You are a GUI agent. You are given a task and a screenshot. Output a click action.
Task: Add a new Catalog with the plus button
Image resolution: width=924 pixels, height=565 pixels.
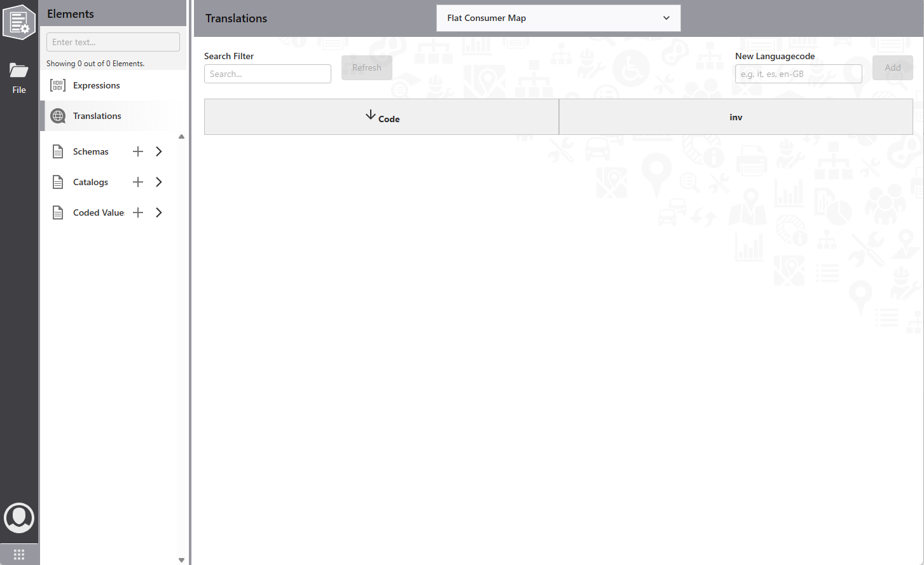[x=138, y=182]
